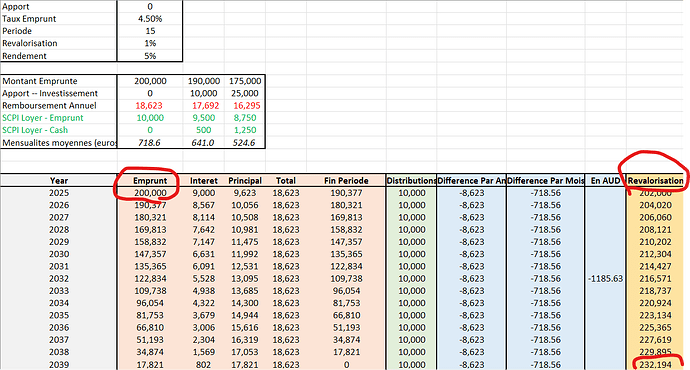The image size is (690, 370).
Task: Click the final Revalorisation value 232,194
Action: tap(656, 365)
